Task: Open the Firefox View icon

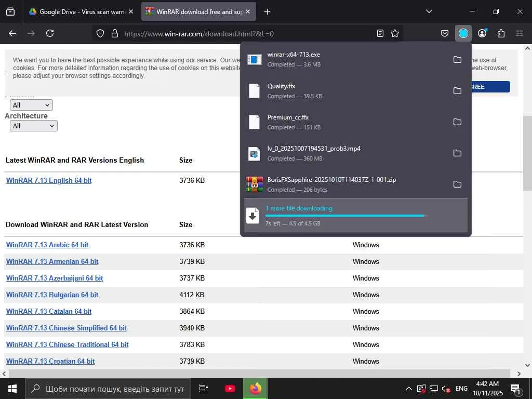Action: (x=10, y=12)
